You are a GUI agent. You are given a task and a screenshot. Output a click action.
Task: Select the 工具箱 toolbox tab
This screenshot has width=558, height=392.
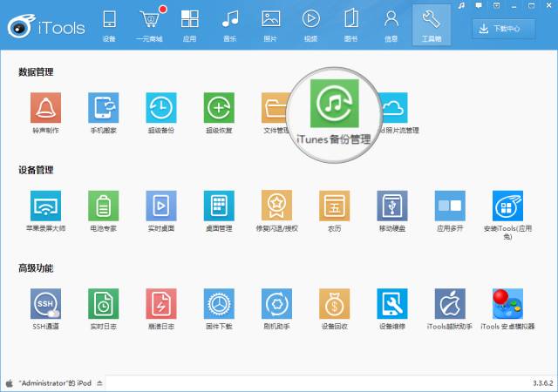point(432,25)
